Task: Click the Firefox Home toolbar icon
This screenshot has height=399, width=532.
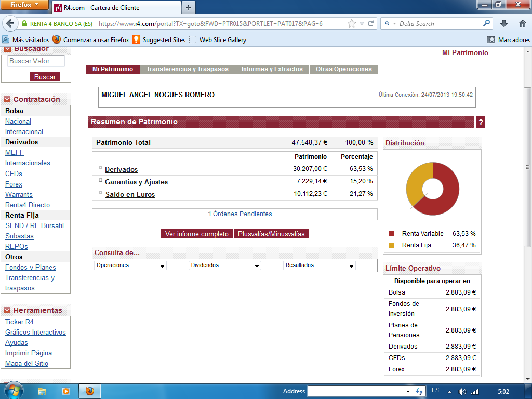Action: point(522,23)
